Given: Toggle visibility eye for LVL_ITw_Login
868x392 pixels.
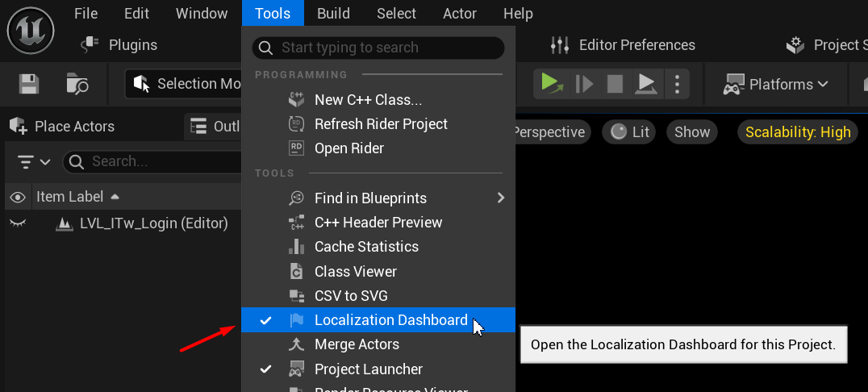Looking at the screenshot, I should tap(17, 223).
